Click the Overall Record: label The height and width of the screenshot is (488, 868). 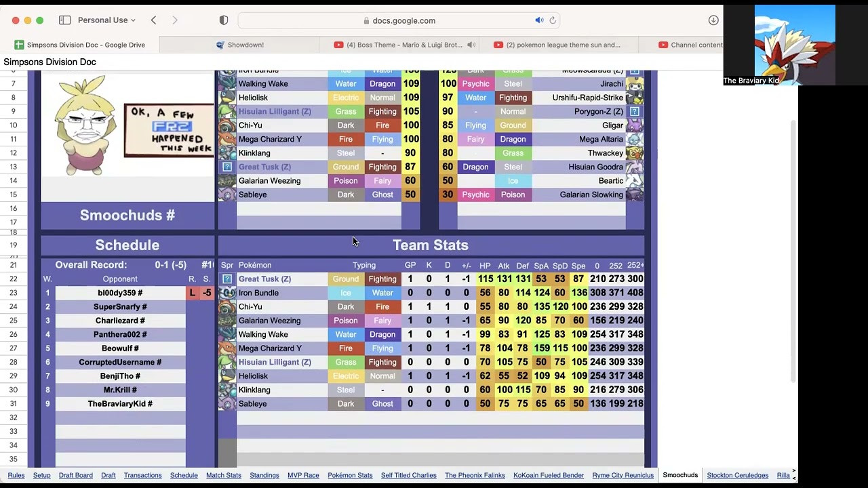click(91, 265)
